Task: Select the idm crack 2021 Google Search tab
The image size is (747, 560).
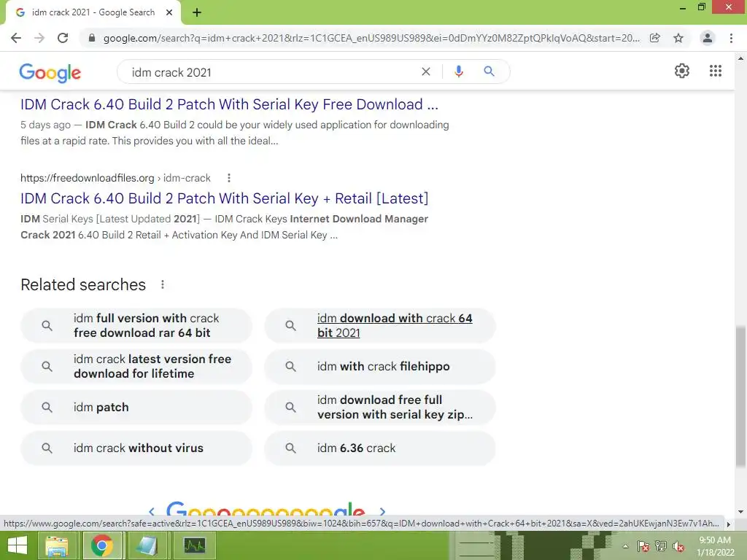Action: point(93,13)
